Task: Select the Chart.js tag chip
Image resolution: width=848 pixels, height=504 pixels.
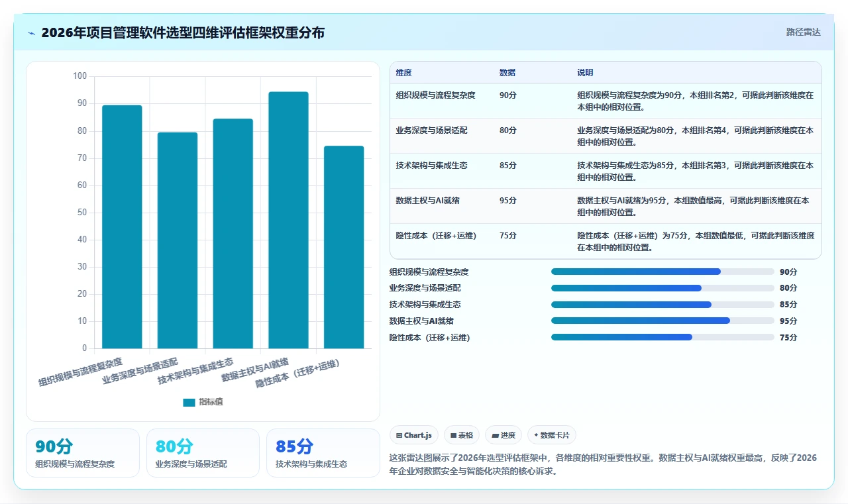Action: click(x=414, y=435)
